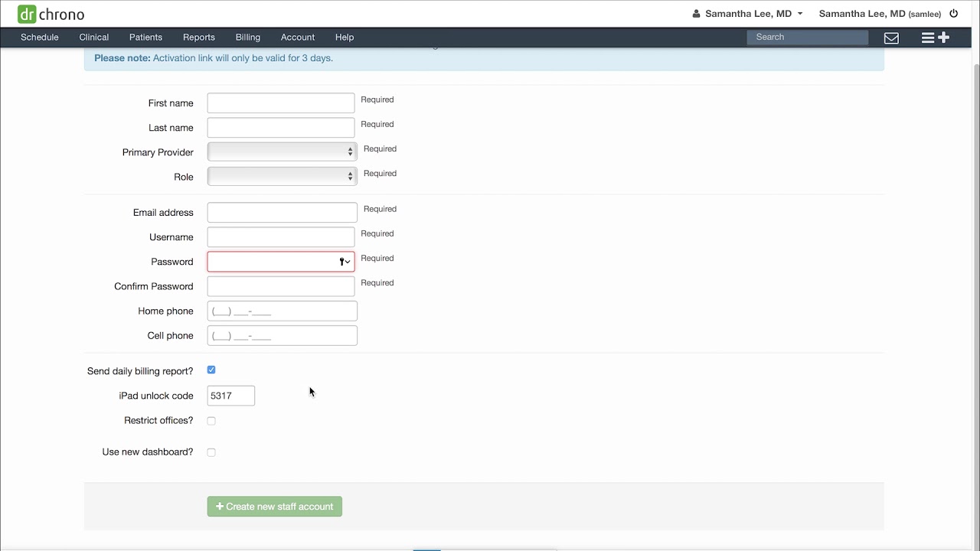Open the Schedule menu

point(40,37)
